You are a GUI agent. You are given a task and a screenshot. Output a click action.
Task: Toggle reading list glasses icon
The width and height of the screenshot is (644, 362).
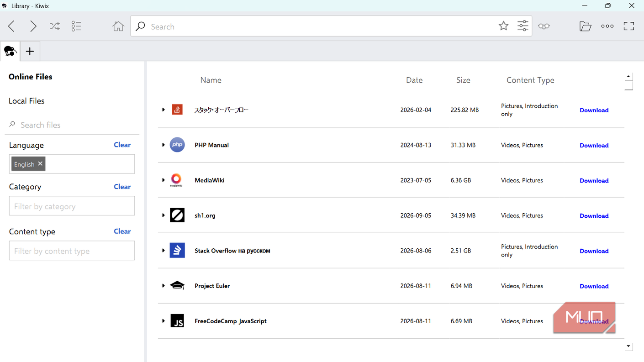[x=544, y=26]
